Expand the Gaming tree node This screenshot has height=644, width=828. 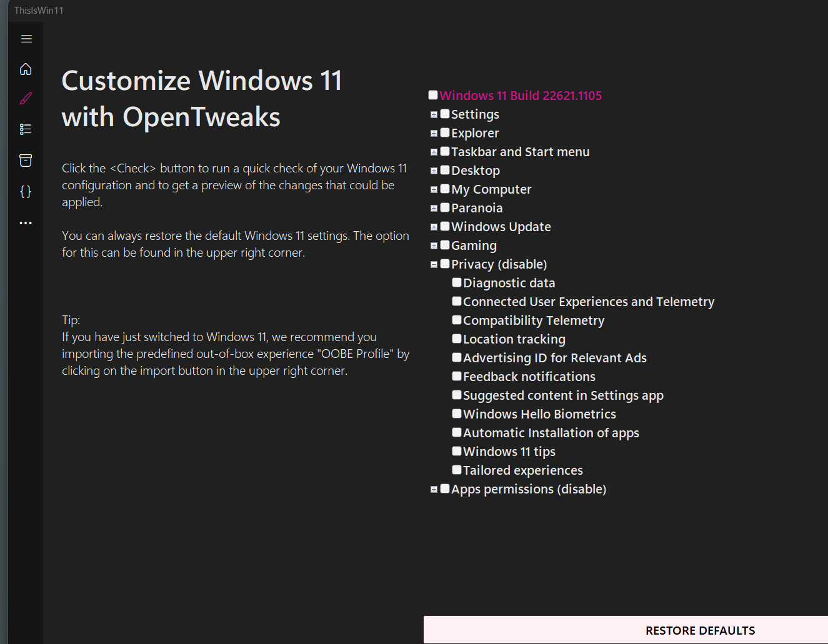click(434, 245)
